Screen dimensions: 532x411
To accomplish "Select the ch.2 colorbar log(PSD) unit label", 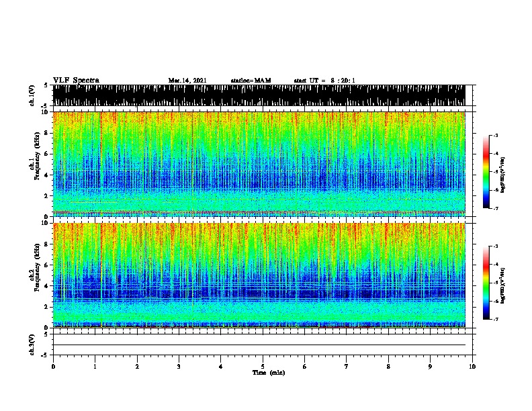I will (x=502, y=285).
